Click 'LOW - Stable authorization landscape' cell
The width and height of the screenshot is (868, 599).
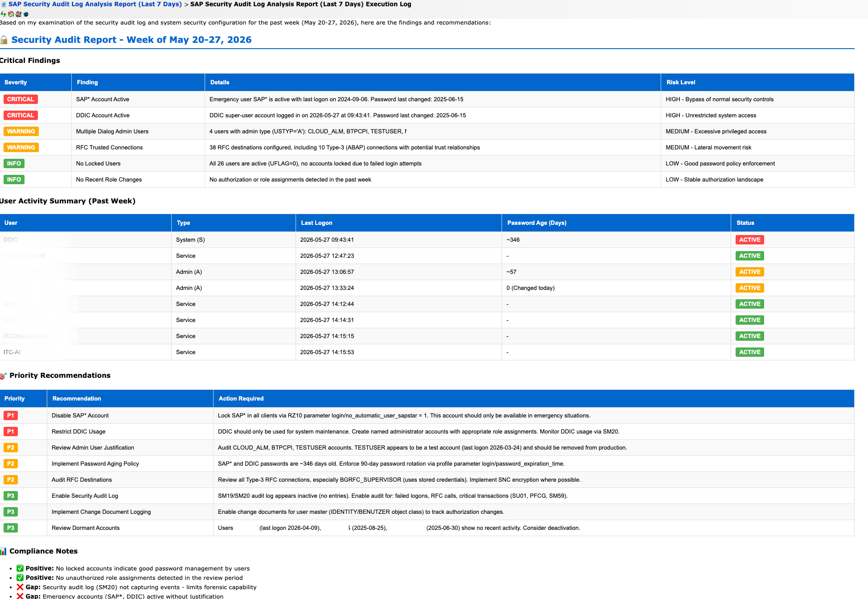click(757, 180)
